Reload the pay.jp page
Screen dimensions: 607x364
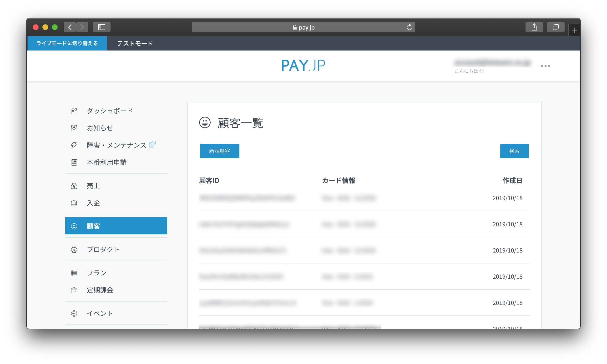click(x=409, y=27)
